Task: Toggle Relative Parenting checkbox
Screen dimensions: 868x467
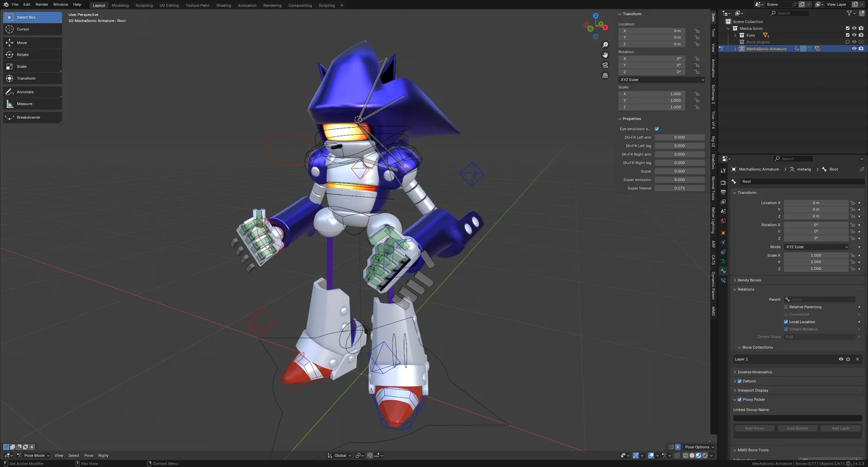Action: point(786,307)
